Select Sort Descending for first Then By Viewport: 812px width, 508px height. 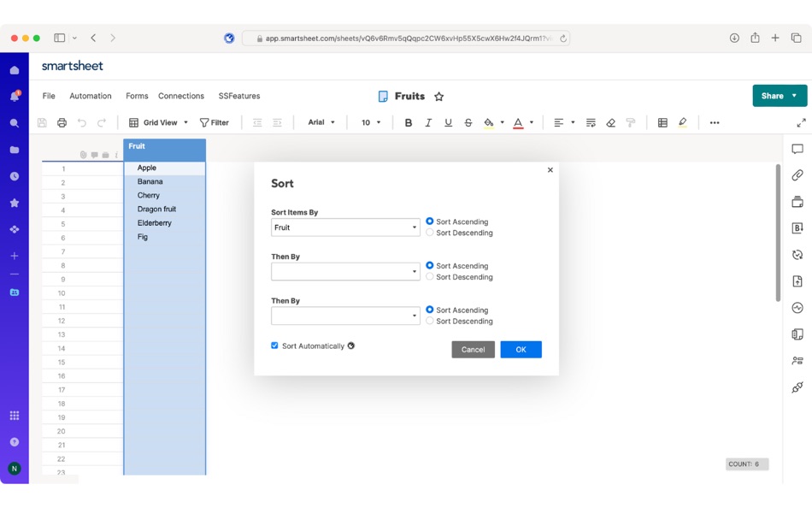coord(429,277)
